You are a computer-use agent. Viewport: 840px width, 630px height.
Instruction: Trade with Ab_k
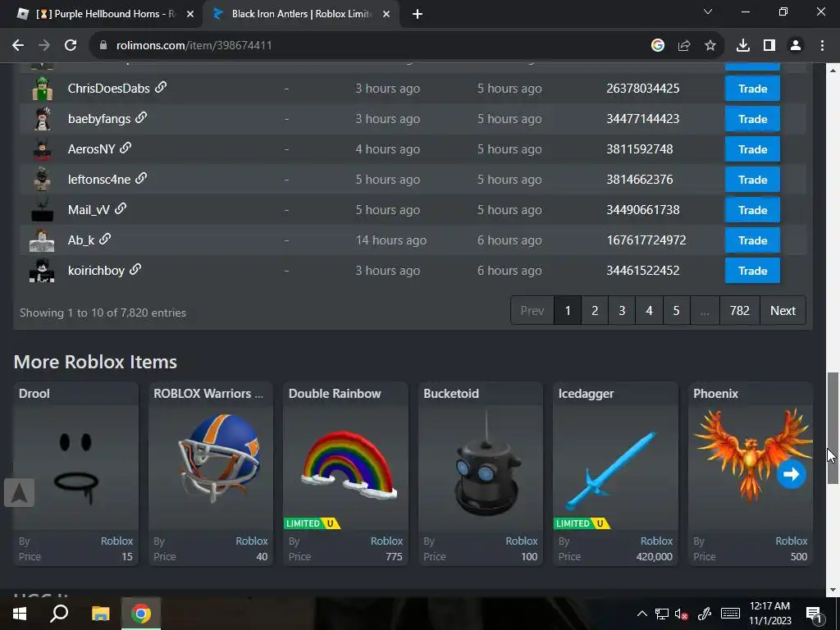pyautogui.click(x=752, y=240)
